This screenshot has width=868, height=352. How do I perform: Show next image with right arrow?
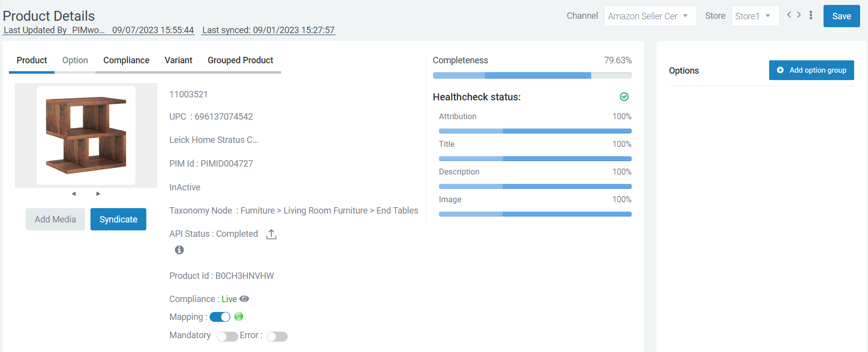tap(98, 194)
